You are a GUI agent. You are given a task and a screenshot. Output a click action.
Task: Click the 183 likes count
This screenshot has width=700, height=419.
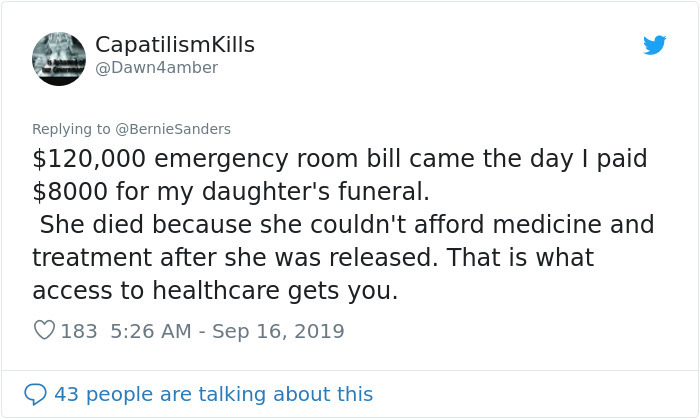coord(79,331)
